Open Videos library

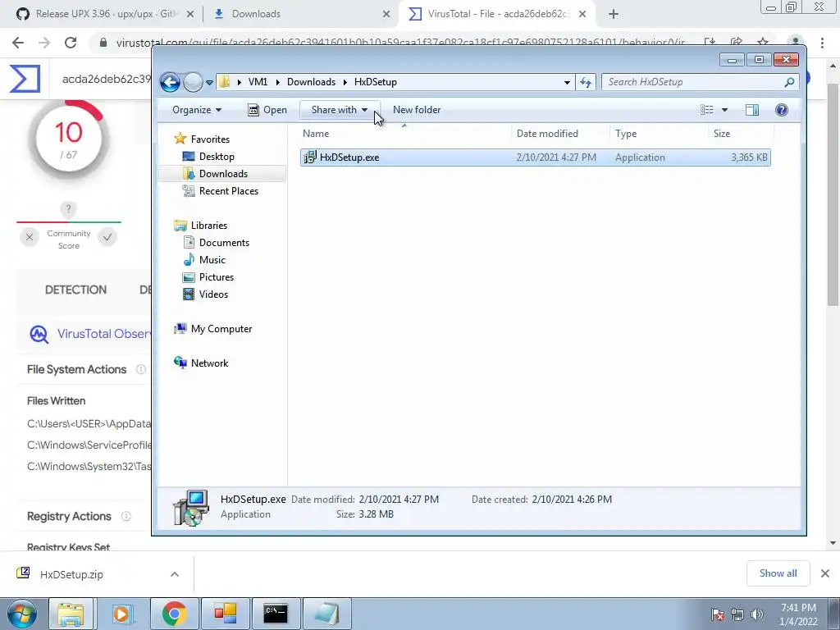pos(205,294)
